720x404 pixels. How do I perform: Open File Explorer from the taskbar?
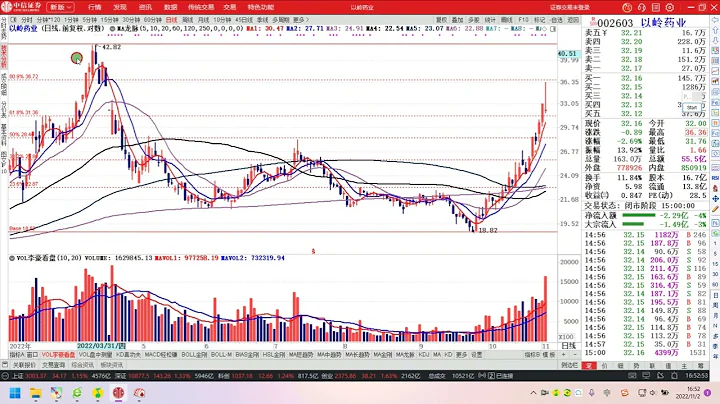coord(36,393)
